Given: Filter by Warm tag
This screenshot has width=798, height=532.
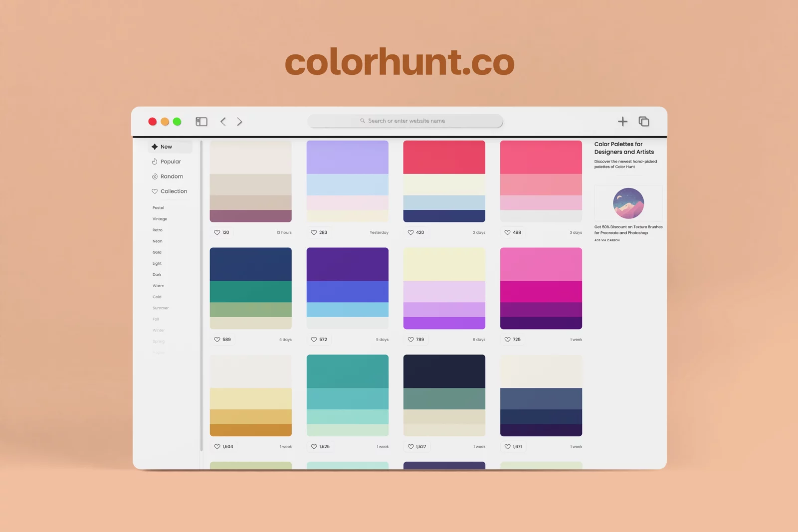Looking at the screenshot, I should 158,286.
